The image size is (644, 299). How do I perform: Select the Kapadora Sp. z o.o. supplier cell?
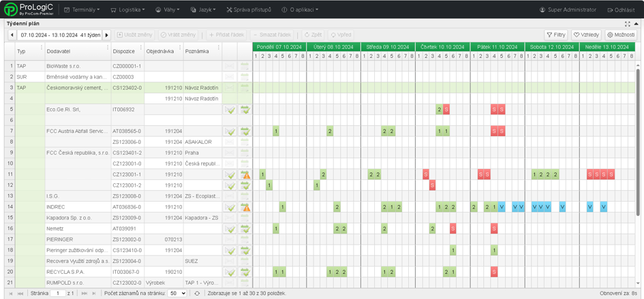click(x=78, y=218)
